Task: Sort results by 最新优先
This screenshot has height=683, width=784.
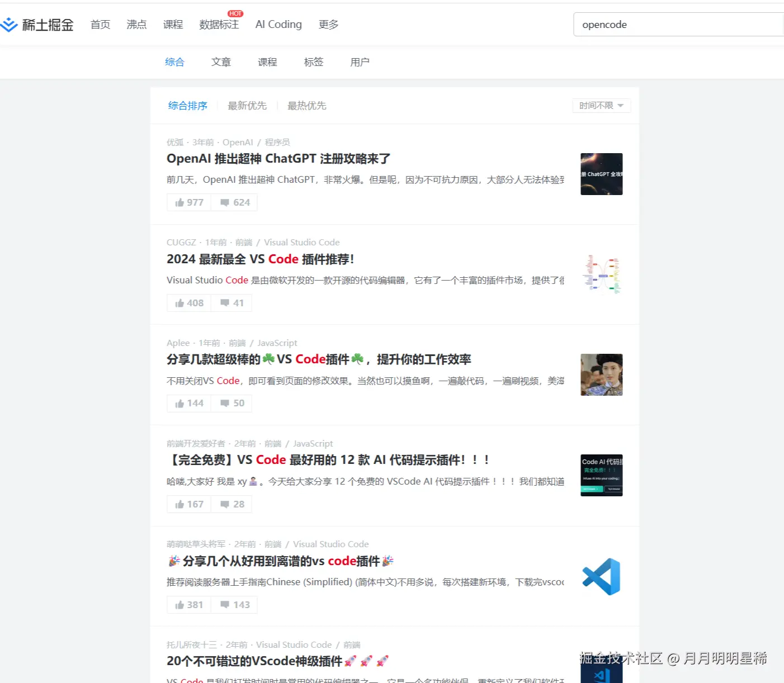Action: (x=247, y=106)
